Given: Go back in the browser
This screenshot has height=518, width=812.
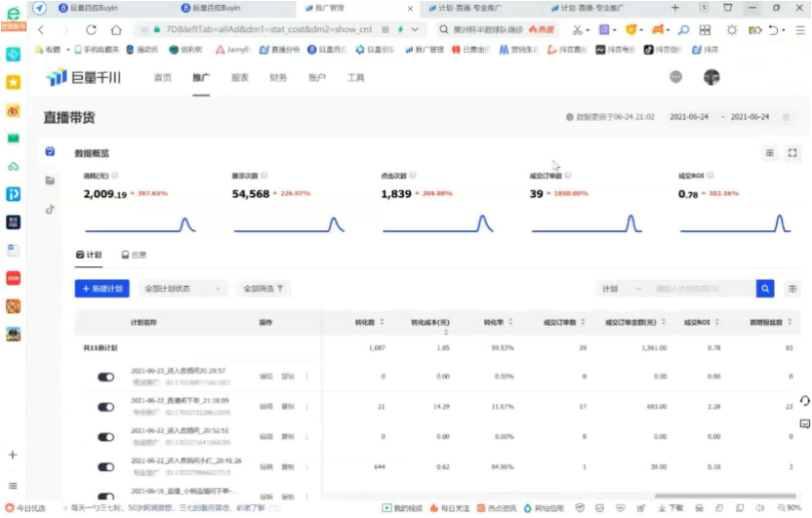Looking at the screenshot, I should 41,30.
